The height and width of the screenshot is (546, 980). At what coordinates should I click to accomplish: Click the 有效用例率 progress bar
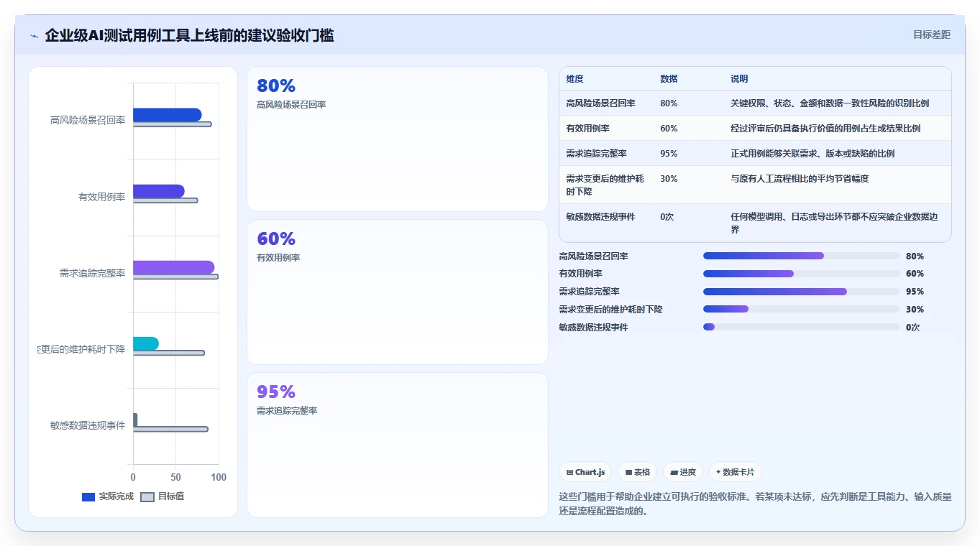802,274
